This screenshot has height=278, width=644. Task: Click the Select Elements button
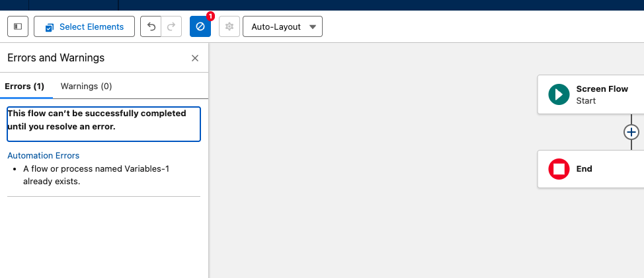click(x=84, y=26)
